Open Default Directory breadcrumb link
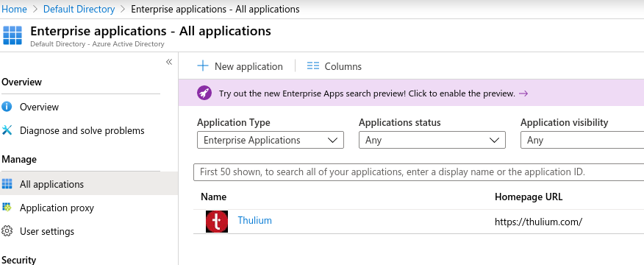 [x=79, y=9]
